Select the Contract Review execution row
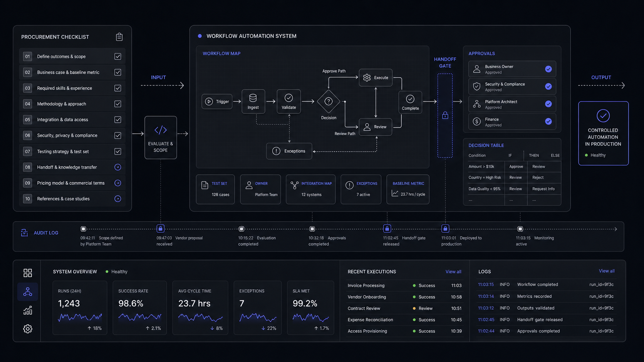The height and width of the screenshot is (362, 644). 404,309
